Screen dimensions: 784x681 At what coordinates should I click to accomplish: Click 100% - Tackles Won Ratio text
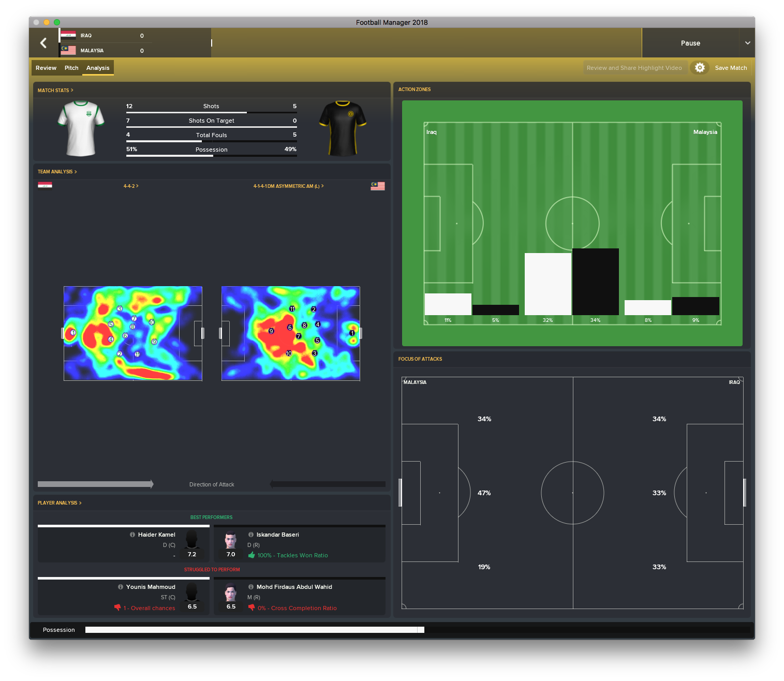[x=293, y=555]
